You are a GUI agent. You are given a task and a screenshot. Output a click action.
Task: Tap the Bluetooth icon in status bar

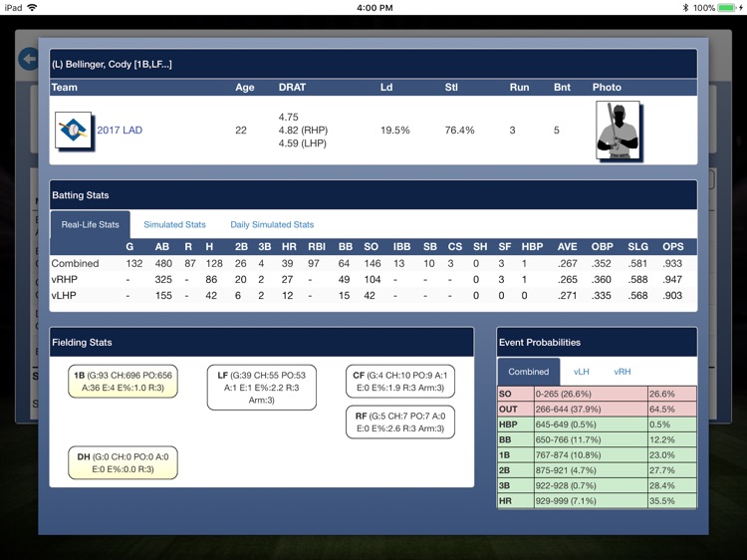[685, 8]
